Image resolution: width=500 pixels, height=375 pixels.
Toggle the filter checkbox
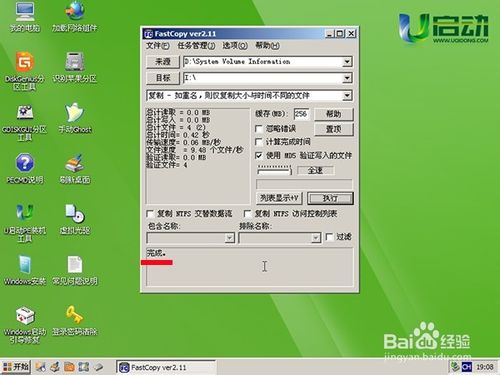[329, 237]
